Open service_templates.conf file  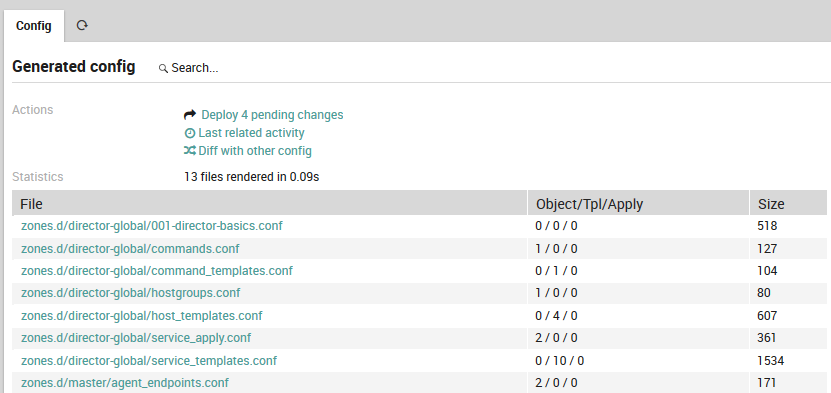click(x=149, y=361)
